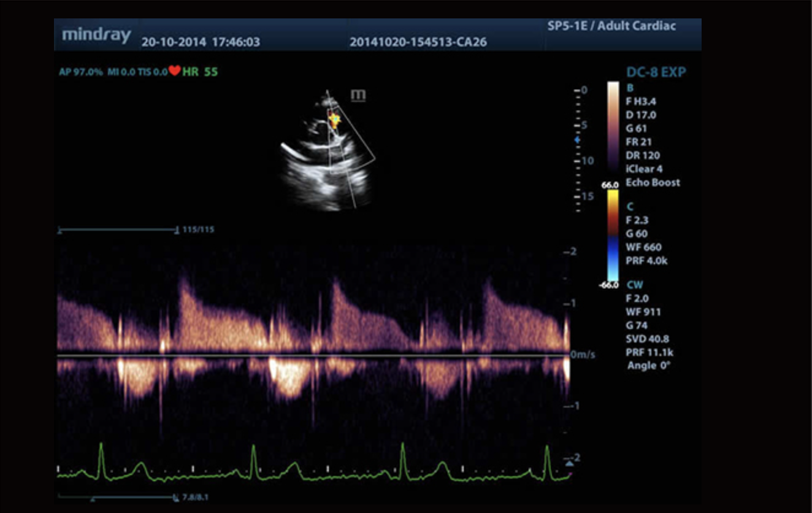Click the "m" probe orientation marker
812x513 pixels.
pos(358,95)
